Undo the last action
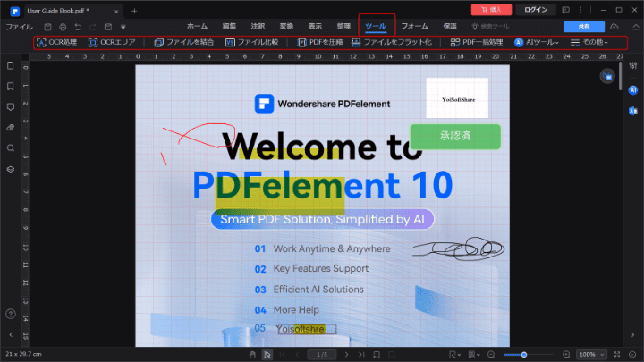Screen dimensions: 644x362 pos(78,27)
